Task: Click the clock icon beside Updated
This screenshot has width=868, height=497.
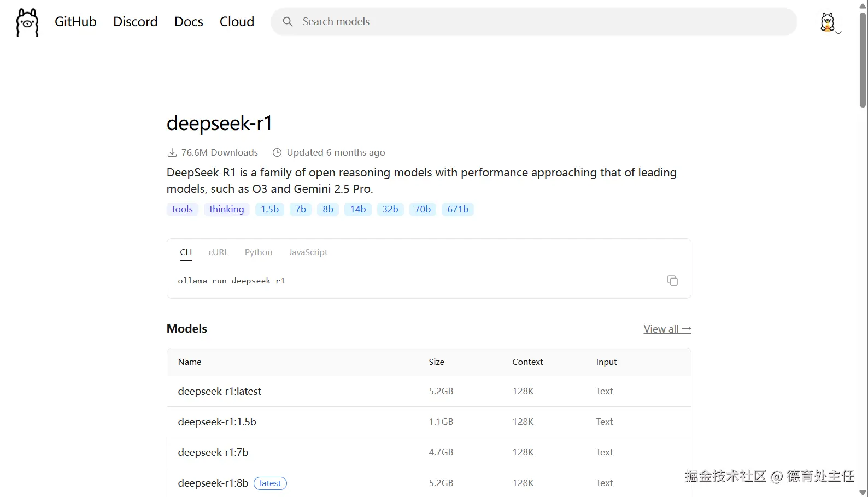Action: (277, 152)
